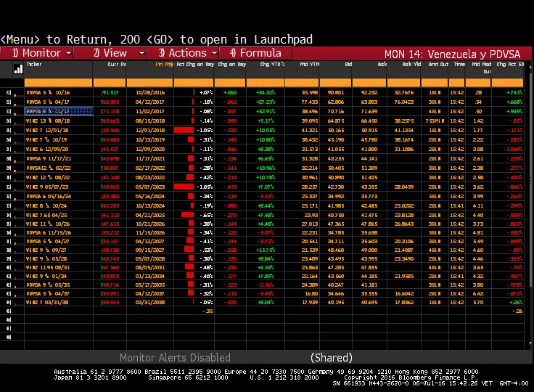Click the 91.517 current price cell
Screen dimensions: 534x392
[x=110, y=92]
